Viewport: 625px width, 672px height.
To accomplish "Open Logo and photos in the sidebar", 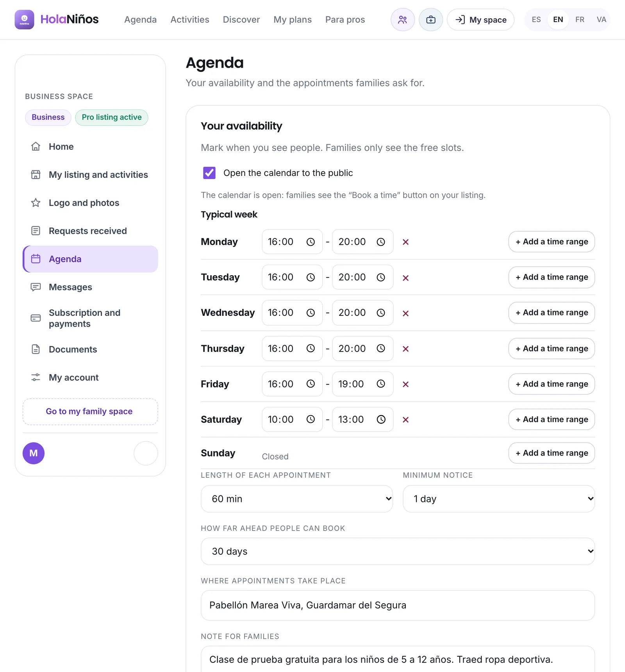I will pos(90,203).
